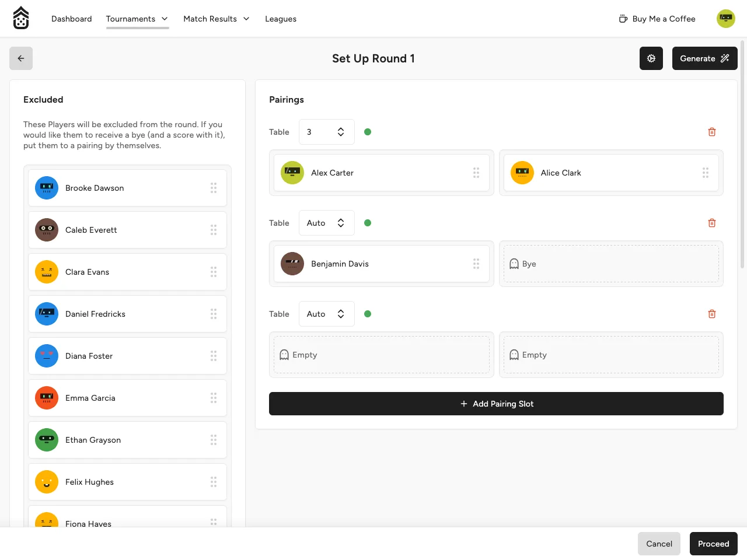Add a new pairing slot
Image resolution: width=747 pixels, height=560 pixels.
pyautogui.click(x=496, y=404)
